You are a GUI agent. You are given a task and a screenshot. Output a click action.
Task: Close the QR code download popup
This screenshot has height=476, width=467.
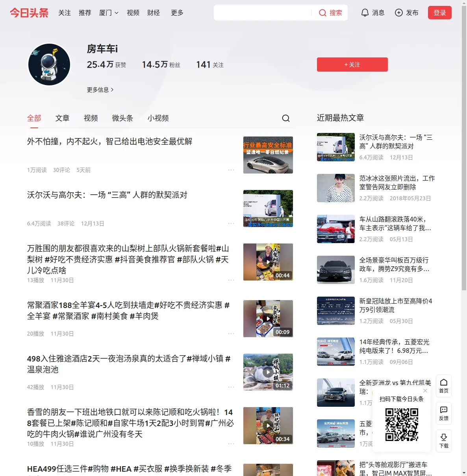425,391
